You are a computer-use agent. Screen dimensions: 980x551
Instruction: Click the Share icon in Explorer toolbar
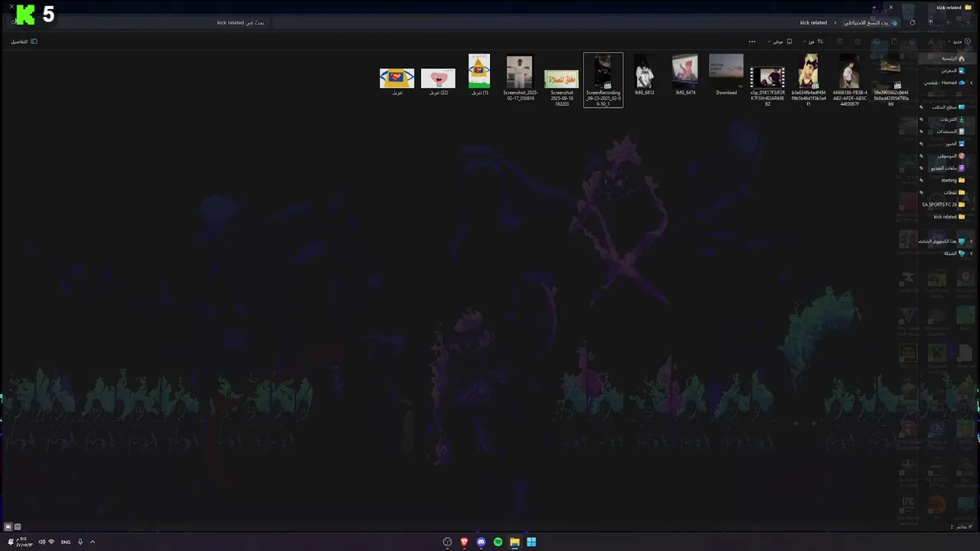click(x=857, y=41)
